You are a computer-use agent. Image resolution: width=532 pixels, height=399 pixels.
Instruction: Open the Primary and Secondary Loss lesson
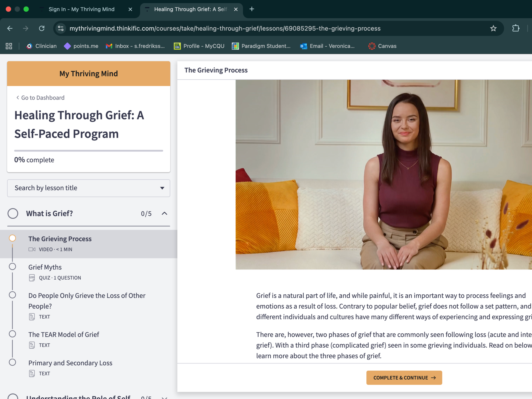point(70,363)
